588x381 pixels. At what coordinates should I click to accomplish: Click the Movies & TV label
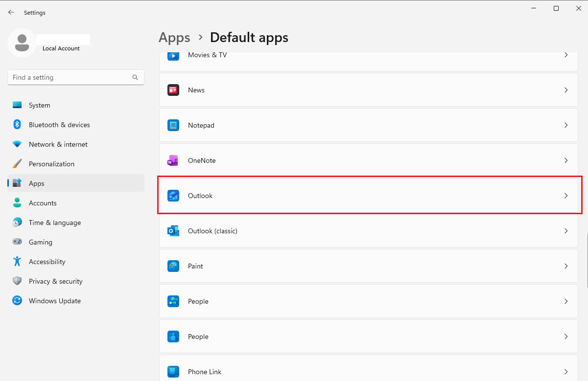[x=208, y=55]
